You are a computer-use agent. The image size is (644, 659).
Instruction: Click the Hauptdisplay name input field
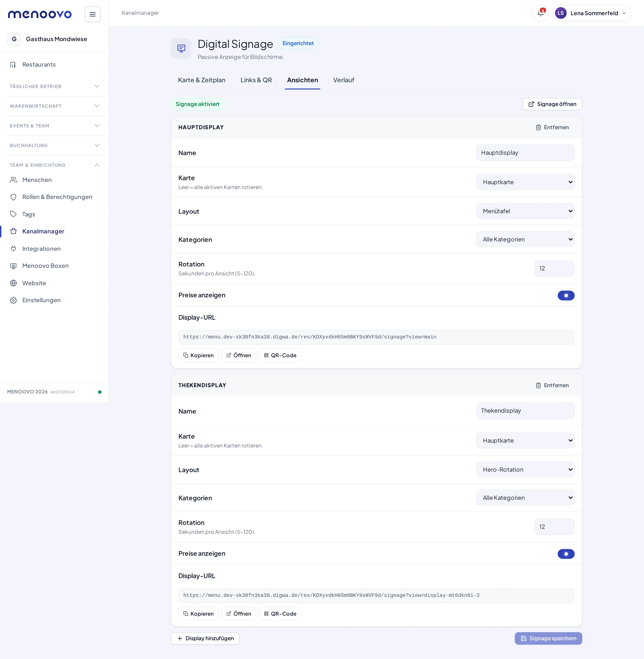pyautogui.click(x=525, y=153)
